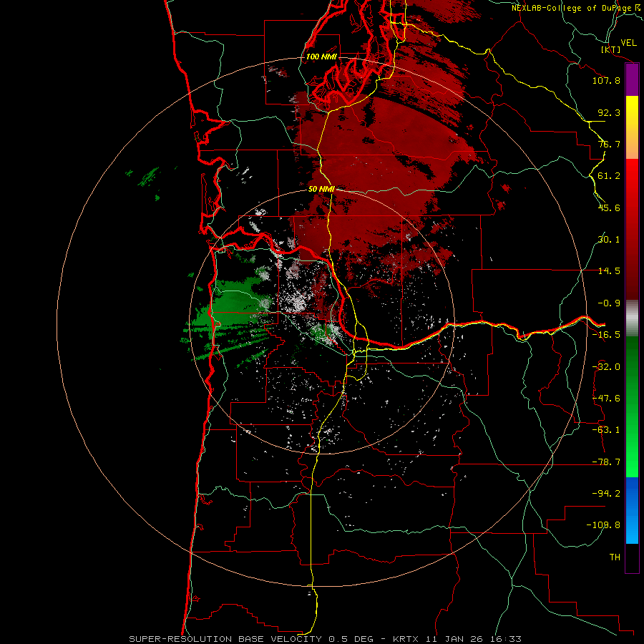Select the -94.2 legend value
Viewport: 644px width, 644px height.
(x=606, y=494)
